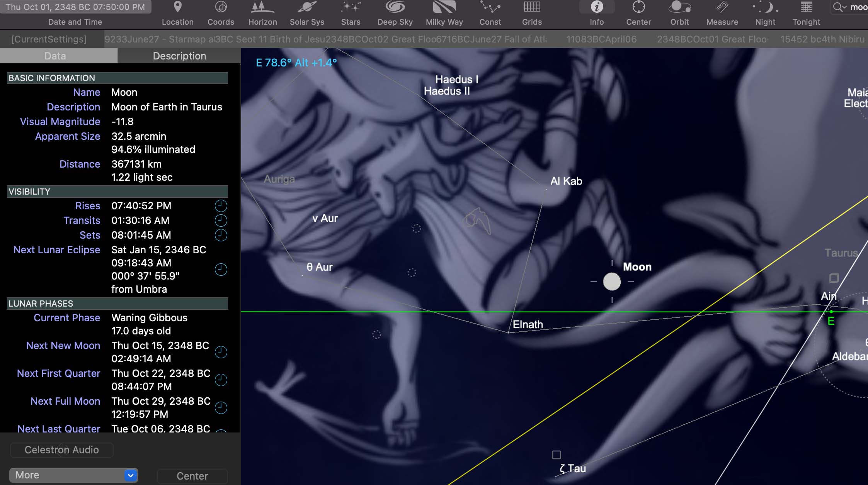Jump to Next Full Moon clock icon
Viewport: 868px width, 485px height.
point(221,408)
